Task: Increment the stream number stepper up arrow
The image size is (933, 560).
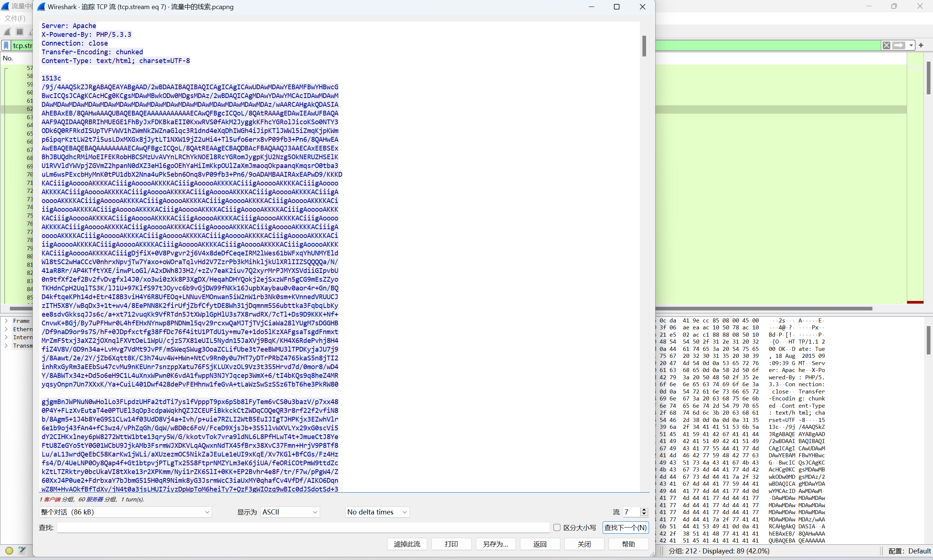Action: pyautogui.click(x=644, y=509)
